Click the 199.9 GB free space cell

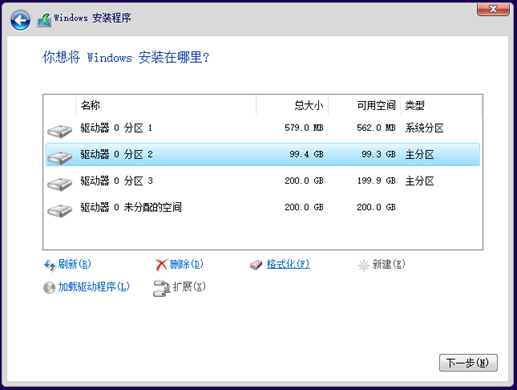[x=376, y=181]
